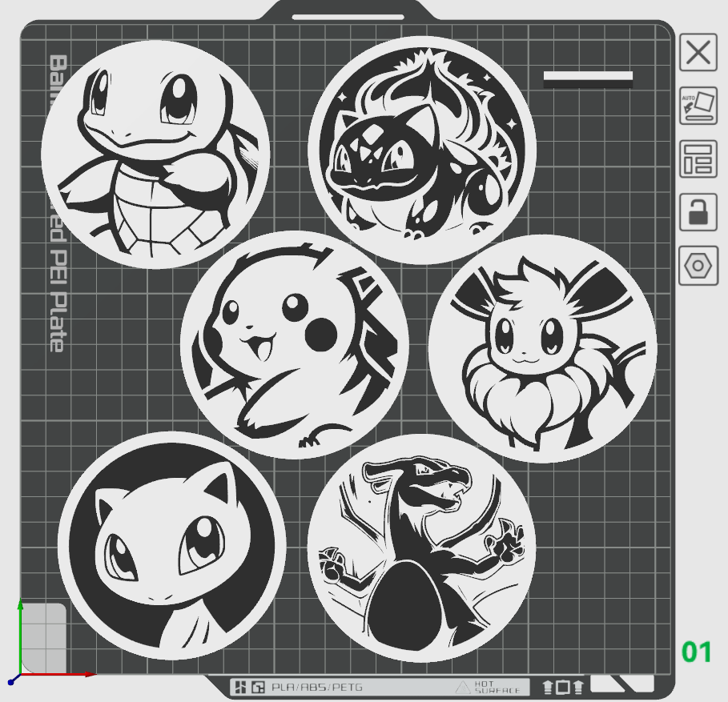Toggle the plate lock icon

coord(698,212)
